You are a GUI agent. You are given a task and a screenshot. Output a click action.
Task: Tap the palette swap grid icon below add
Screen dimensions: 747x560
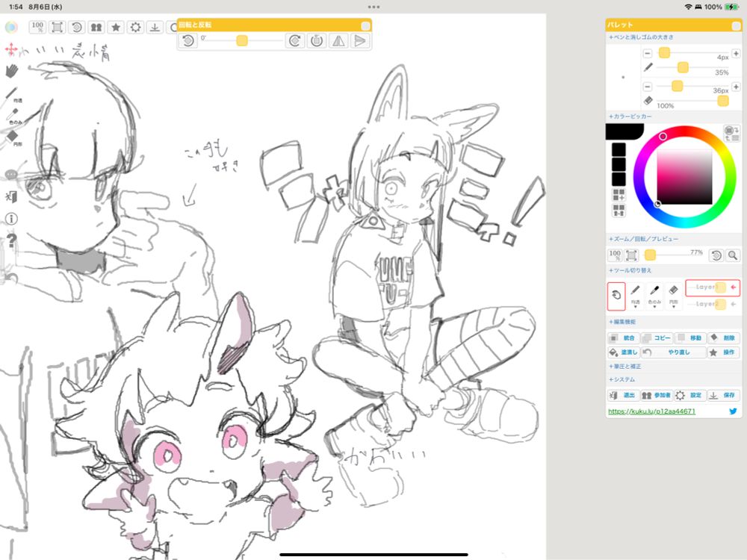pos(619,210)
